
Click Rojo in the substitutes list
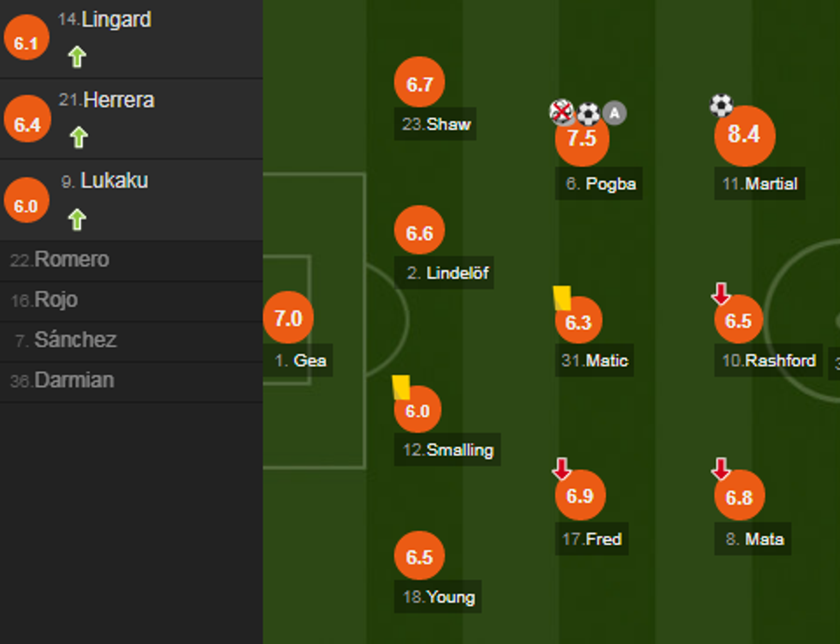(56, 300)
